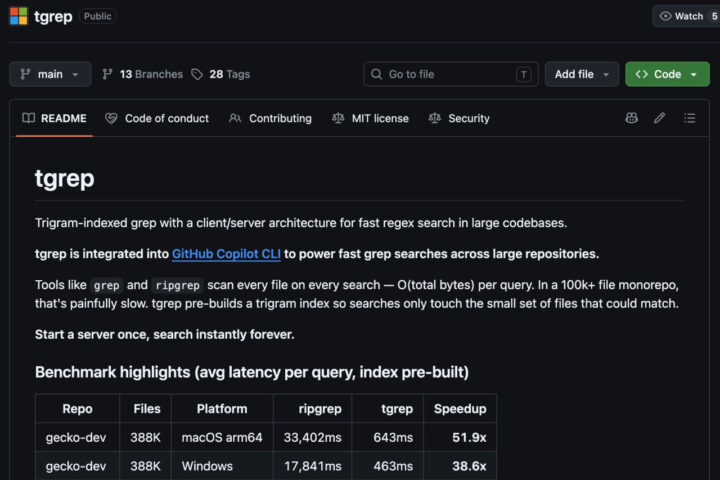Focus the Go to file search field

450,74
